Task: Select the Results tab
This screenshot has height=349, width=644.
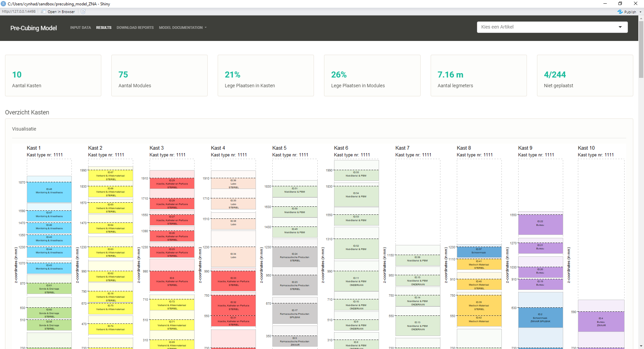Action: pyautogui.click(x=104, y=28)
